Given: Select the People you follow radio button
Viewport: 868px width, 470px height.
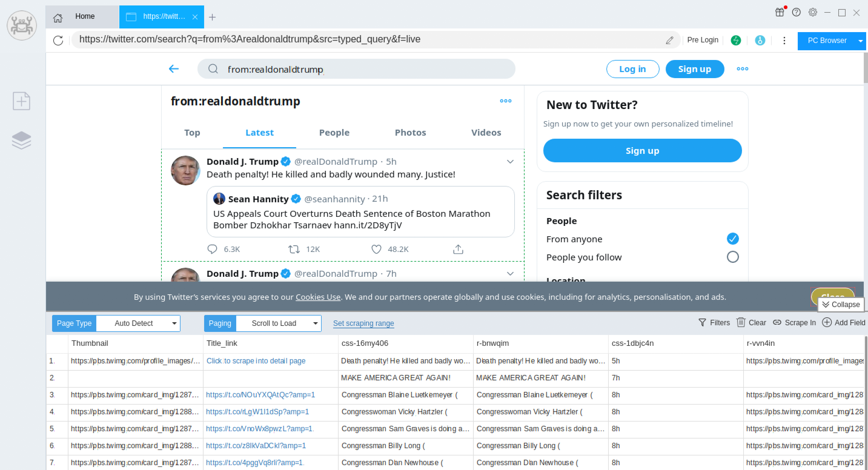Looking at the screenshot, I should [x=731, y=257].
